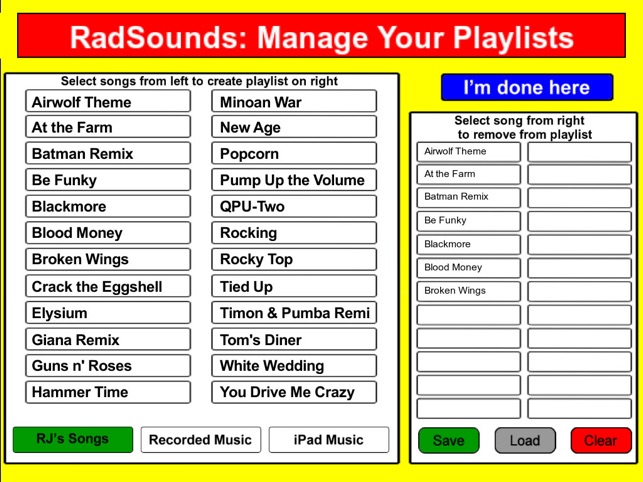This screenshot has width=643, height=482.
Task: Add Popcorn to the playlist
Action: (x=294, y=153)
